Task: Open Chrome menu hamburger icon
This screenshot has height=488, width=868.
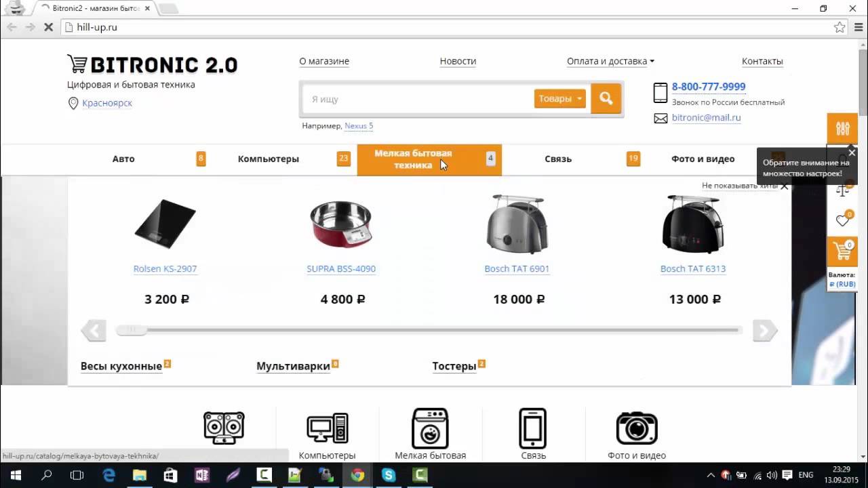Action: tap(857, 27)
